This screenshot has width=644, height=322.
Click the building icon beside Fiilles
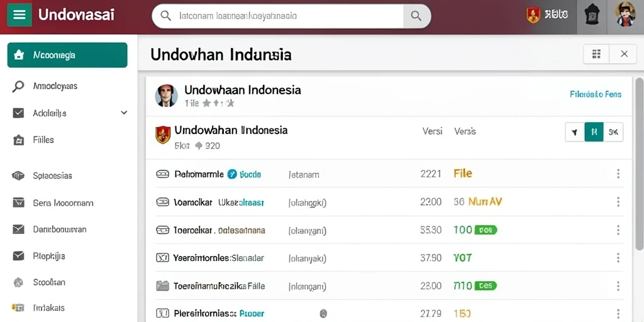18,140
